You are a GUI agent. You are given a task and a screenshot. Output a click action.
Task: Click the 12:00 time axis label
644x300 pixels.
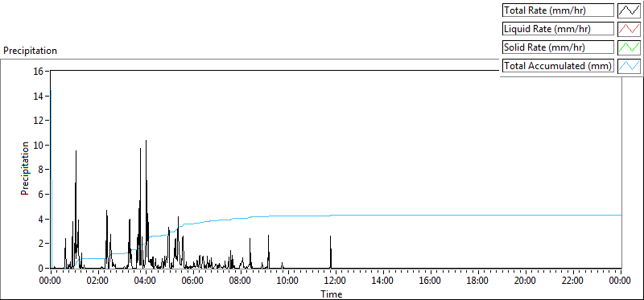point(336,281)
